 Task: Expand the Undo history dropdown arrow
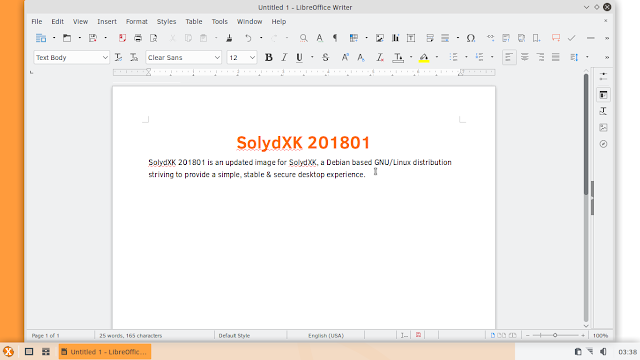click(261, 38)
